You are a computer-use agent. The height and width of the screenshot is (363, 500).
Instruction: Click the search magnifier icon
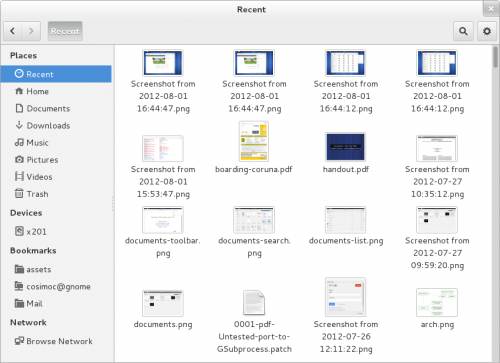pyautogui.click(x=463, y=31)
